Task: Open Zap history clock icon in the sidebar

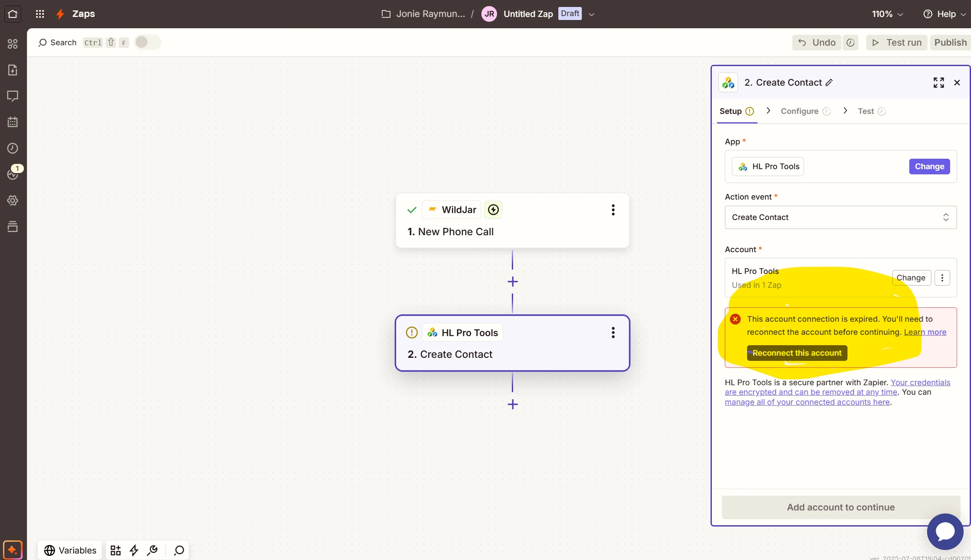Action: click(13, 148)
